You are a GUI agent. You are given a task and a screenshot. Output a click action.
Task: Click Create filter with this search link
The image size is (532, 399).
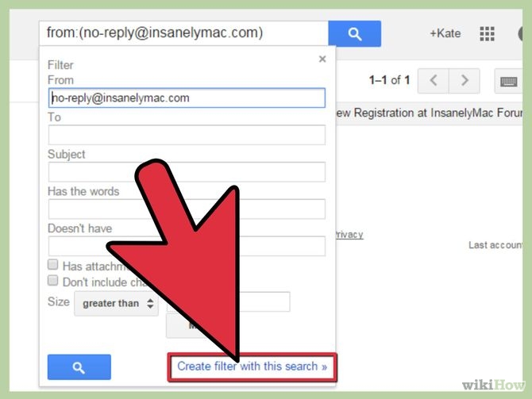click(x=252, y=366)
